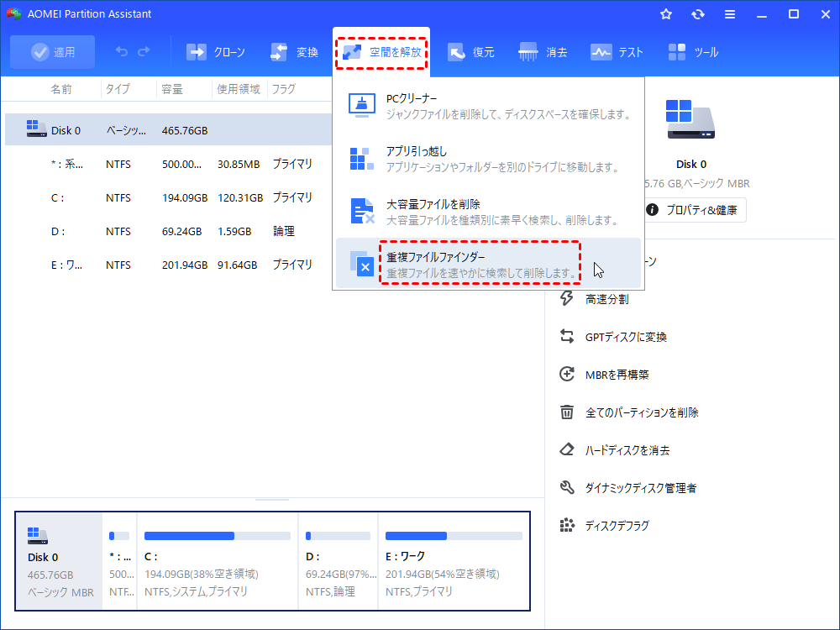Click the タイプ column header
This screenshot has height=630, width=840.
(118, 89)
